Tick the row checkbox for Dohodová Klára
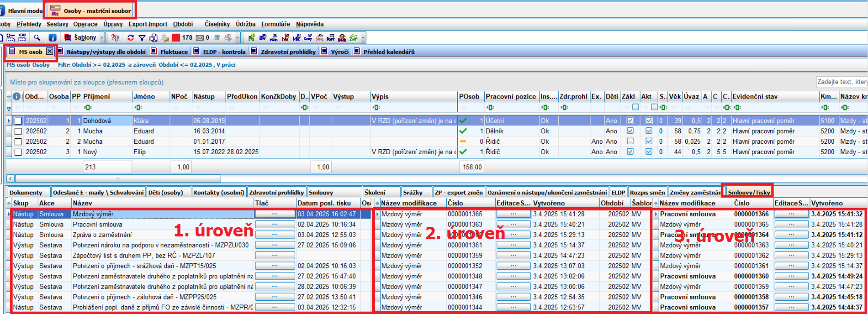The image size is (868, 314). (x=18, y=121)
